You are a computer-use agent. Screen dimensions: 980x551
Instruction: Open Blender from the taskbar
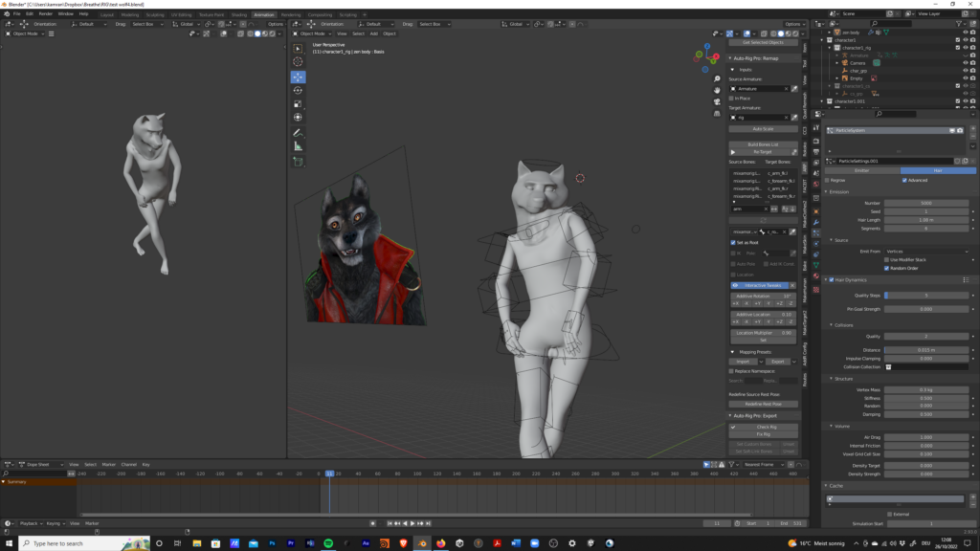click(x=422, y=543)
